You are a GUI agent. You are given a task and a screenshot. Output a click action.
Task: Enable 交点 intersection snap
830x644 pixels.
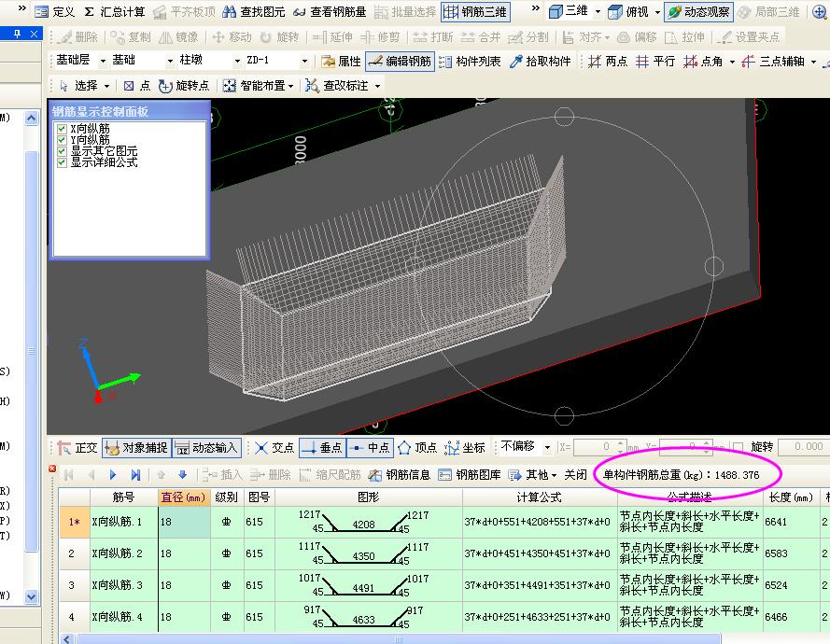point(274,448)
